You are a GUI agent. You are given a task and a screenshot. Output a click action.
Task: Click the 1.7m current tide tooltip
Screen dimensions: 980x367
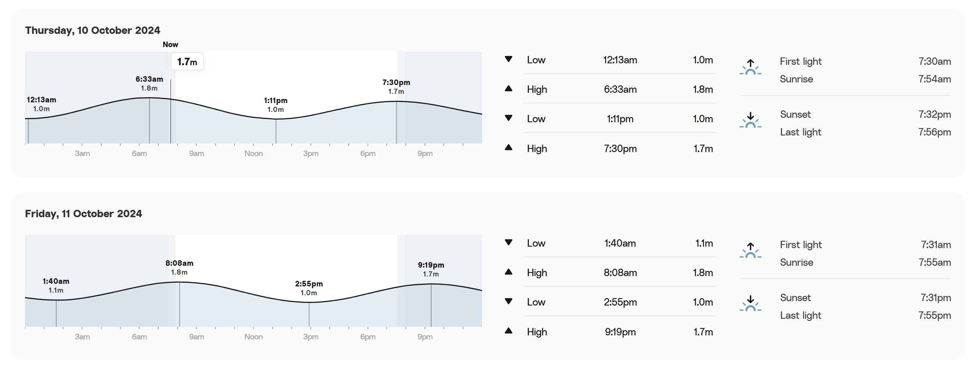(187, 61)
